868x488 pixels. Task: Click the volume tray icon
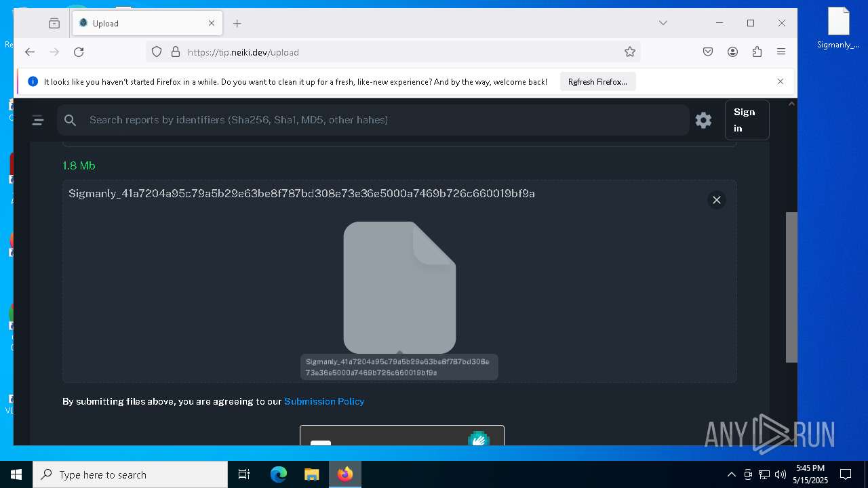click(781, 474)
